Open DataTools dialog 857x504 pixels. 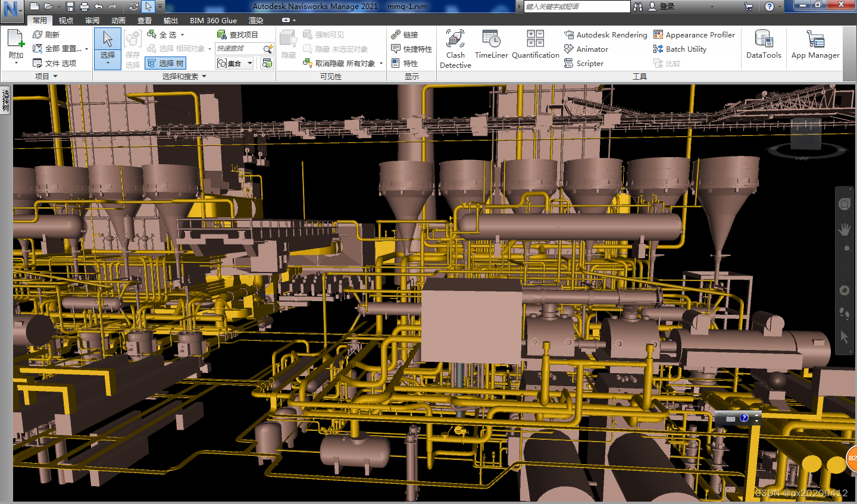click(764, 45)
